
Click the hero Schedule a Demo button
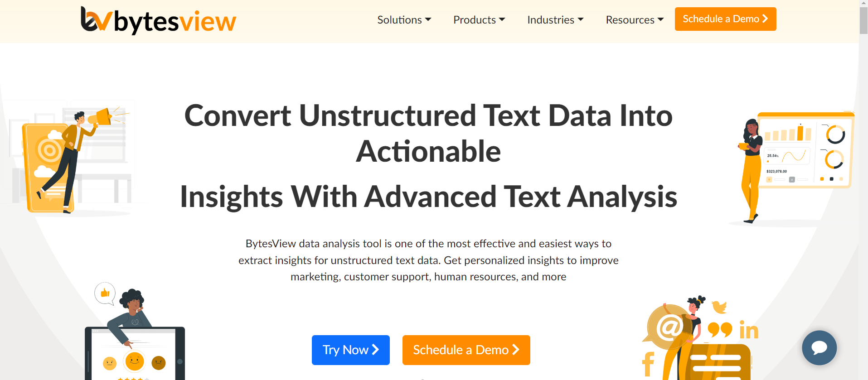tap(466, 350)
